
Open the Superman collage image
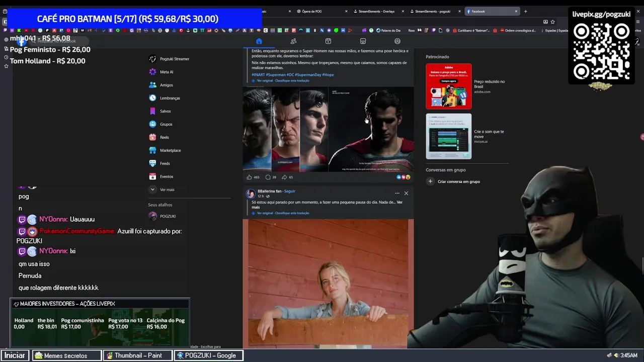pos(328,129)
